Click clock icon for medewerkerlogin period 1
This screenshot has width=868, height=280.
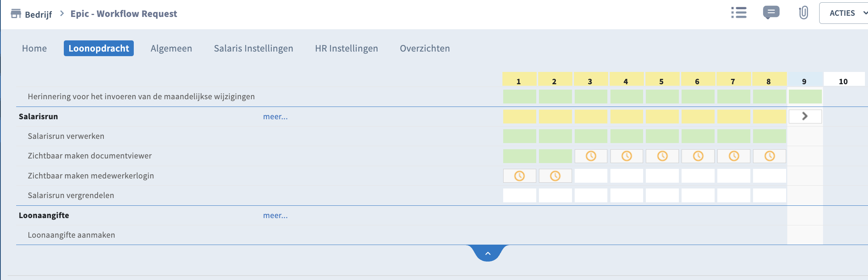tap(519, 176)
